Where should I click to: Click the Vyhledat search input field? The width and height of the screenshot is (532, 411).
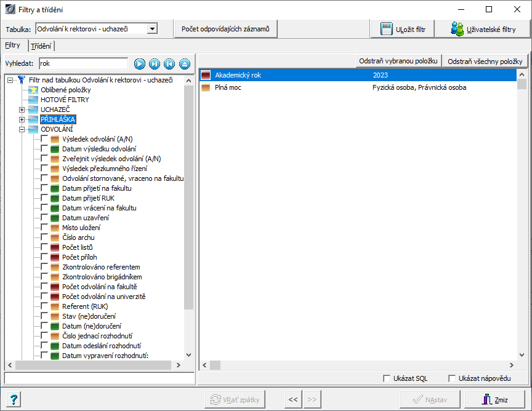coord(83,63)
